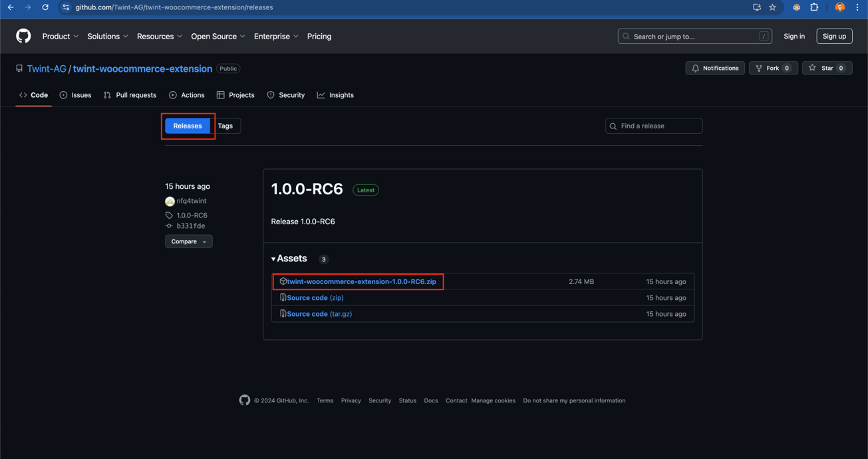Viewport: 868px width, 459px height.
Task: Click the install app icon in address bar
Action: click(757, 7)
